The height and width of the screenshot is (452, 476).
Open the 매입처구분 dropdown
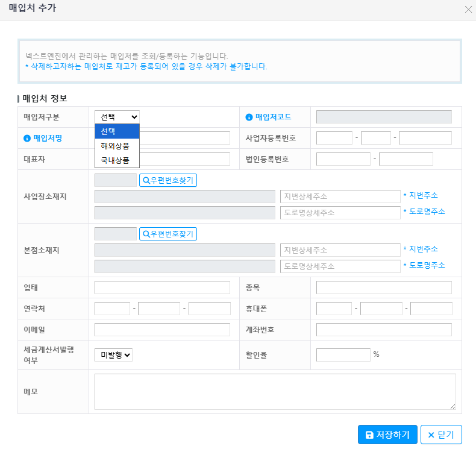[x=117, y=117]
